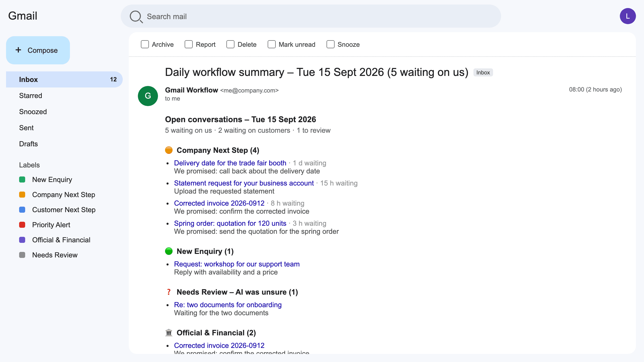This screenshot has height=362, width=644.
Task: Click the Gmail Workflow sender avatar
Action: (148, 96)
